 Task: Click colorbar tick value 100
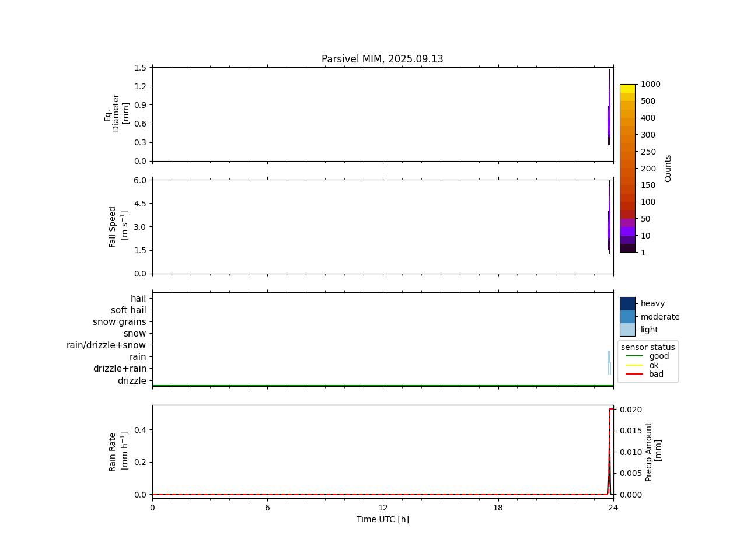[x=648, y=202]
